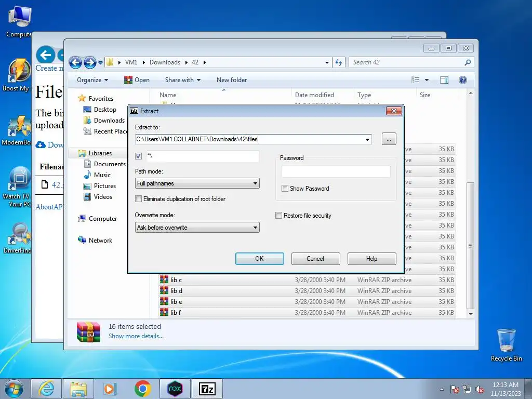Toggle the checkbox beside the *\ field
The image size is (532, 399).
[x=138, y=156]
